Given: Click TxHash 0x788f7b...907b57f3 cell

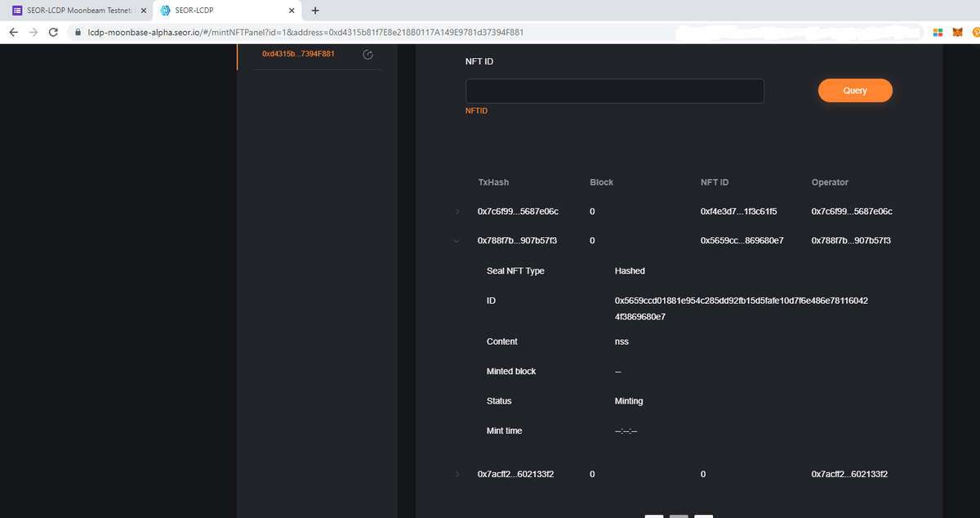Looking at the screenshot, I should pos(518,241).
